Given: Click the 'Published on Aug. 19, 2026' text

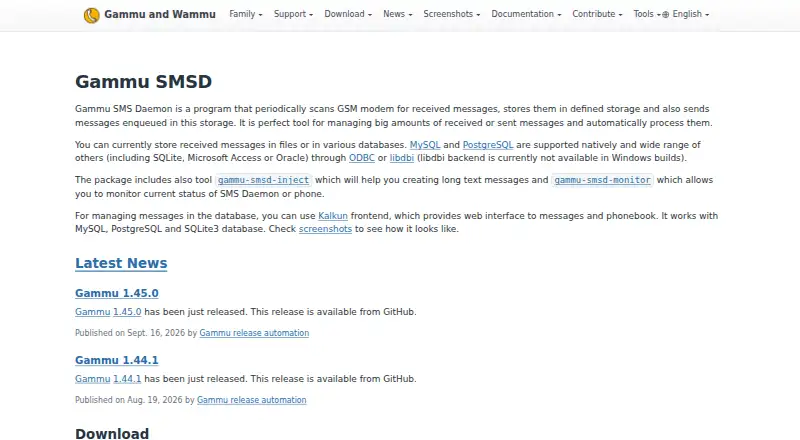Looking at the screenshot, I should [129, 400].
